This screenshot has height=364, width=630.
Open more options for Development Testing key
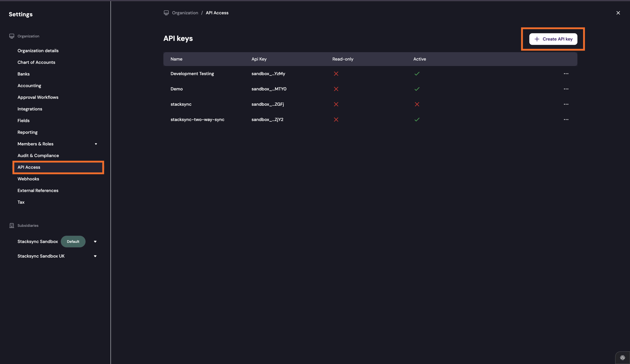click(566, 74)
